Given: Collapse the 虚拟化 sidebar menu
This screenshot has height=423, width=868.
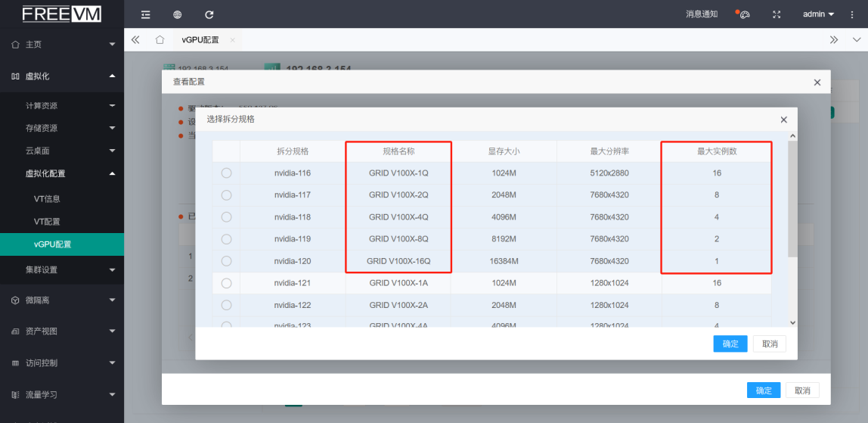Looking at the screenshot, I should coord(62,76).
